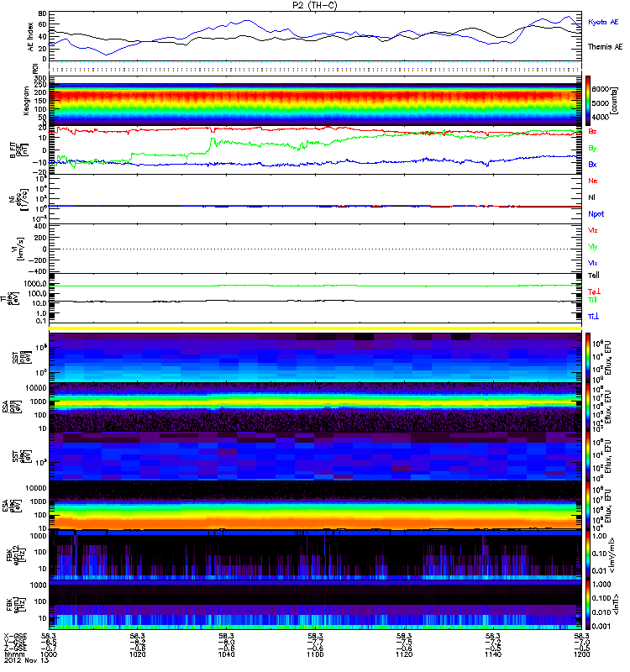
Task: Click the plot title P2 (TH-C)
Action: click(314, 5)
